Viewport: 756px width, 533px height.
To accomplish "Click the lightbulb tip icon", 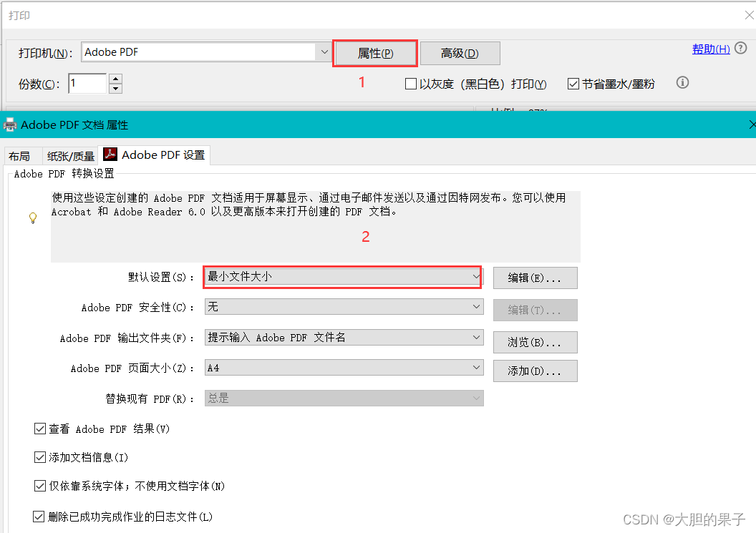I will pos(33,217).
